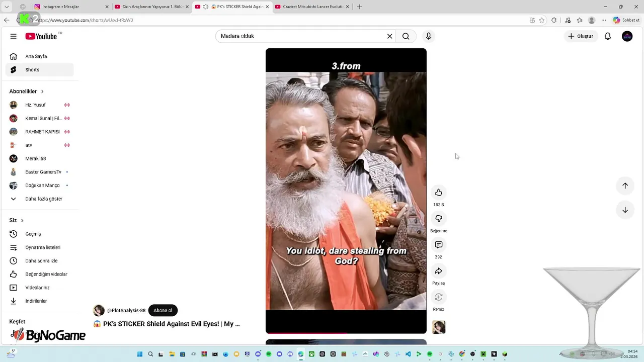Dislike the short via Beğenme icon
Viewport: 644px width, 362px height.
[x=439, y=219]
